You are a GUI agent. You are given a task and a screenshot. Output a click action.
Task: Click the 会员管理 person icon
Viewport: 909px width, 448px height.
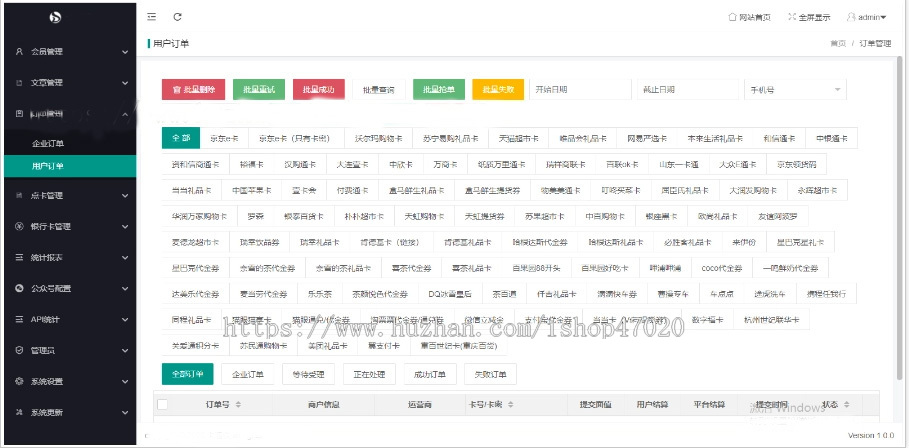point(19,52)
